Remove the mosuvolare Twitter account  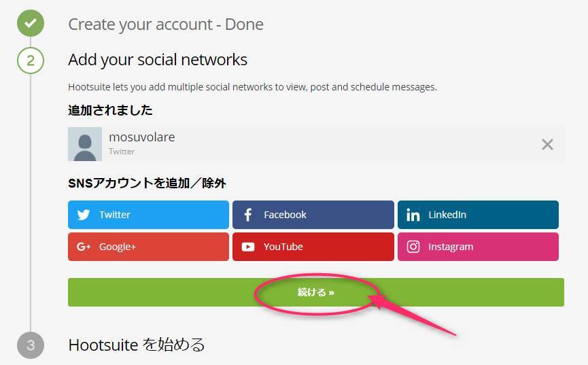tap(547, 144)
